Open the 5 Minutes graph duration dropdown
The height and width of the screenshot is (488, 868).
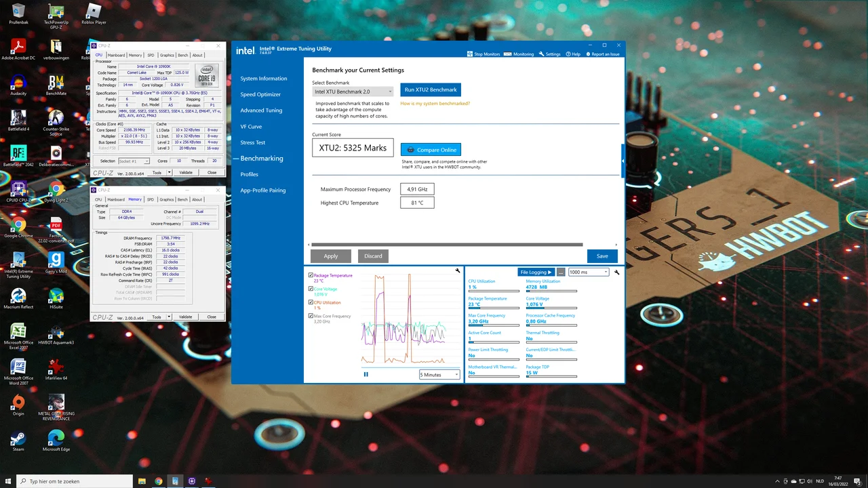click(439, 375)
